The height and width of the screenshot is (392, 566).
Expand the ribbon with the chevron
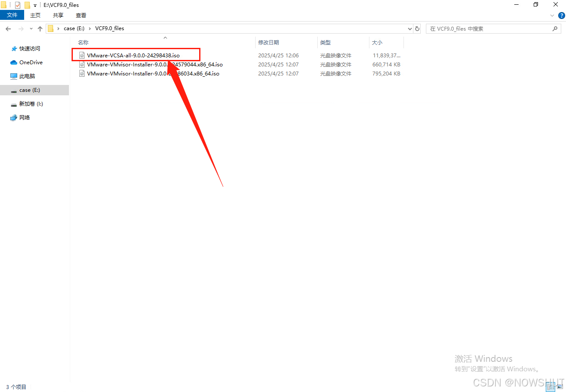point(553,16)
